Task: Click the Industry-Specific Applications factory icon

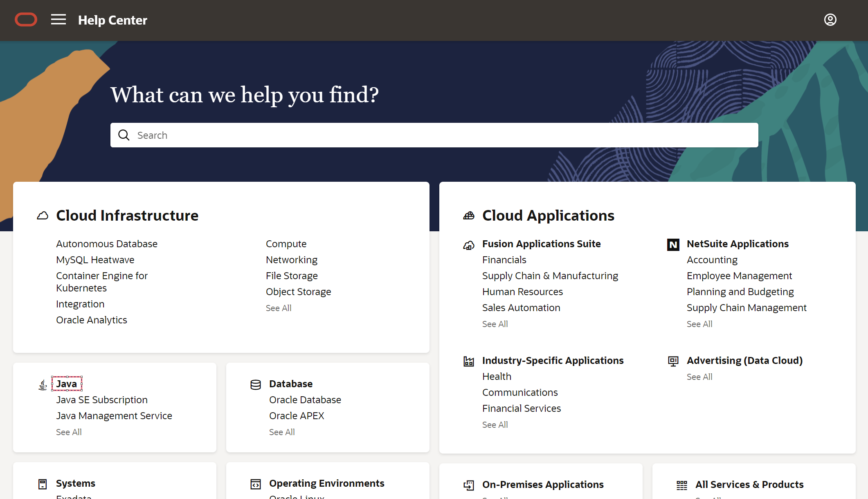Action: point(469,361)
